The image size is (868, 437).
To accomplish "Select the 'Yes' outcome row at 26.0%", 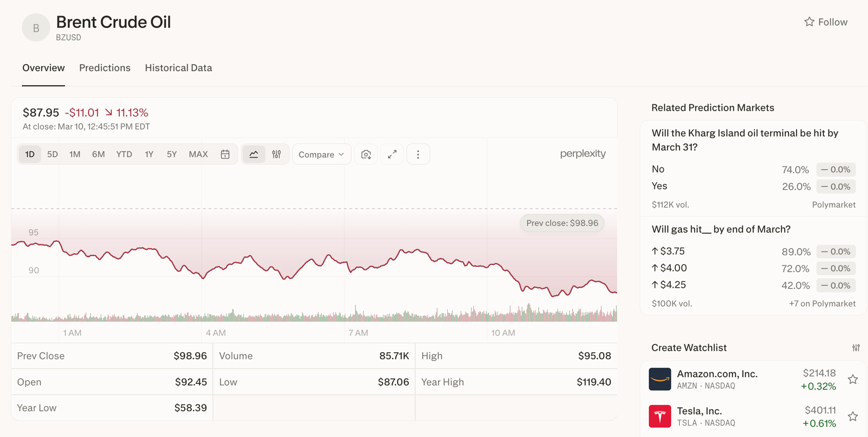I will click(754, 186).
